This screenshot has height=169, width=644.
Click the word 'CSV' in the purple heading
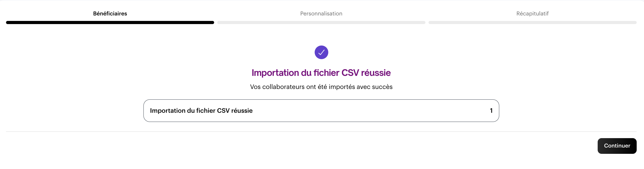[350, 73]
